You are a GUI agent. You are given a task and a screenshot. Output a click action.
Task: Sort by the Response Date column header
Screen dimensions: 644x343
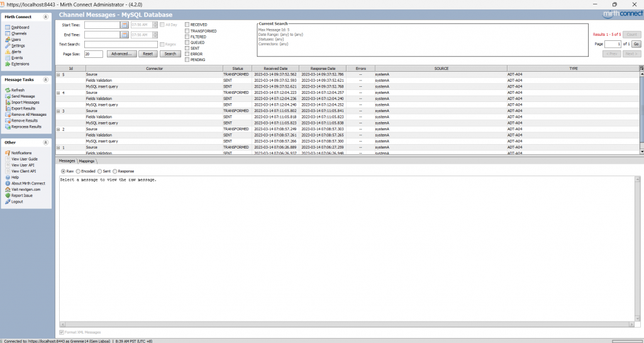tap(323, 69)
